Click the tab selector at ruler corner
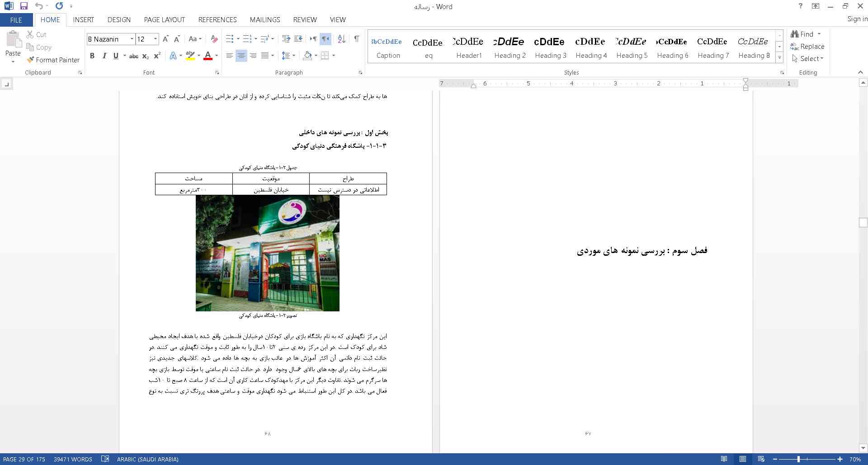This screenshot has width=868, height=465. click(x=6, y=84)
